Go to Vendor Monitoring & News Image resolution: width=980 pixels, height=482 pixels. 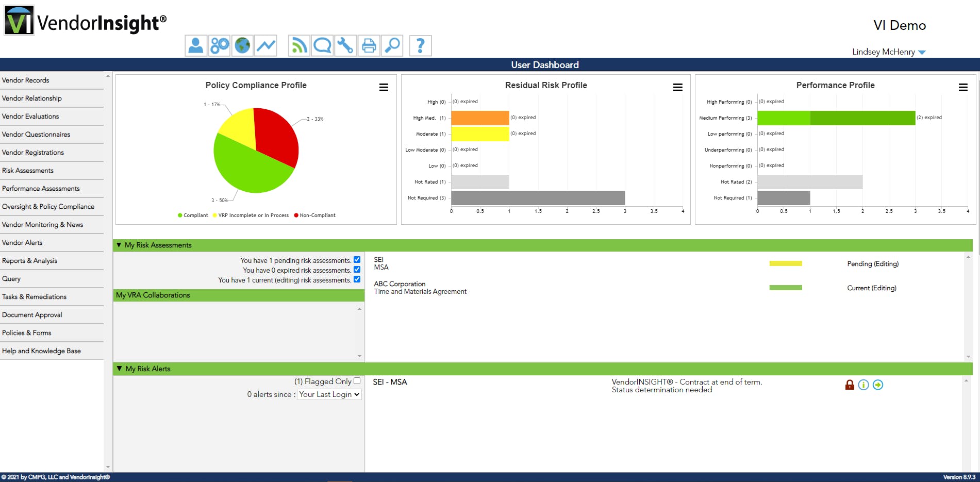tap(52, 225)
